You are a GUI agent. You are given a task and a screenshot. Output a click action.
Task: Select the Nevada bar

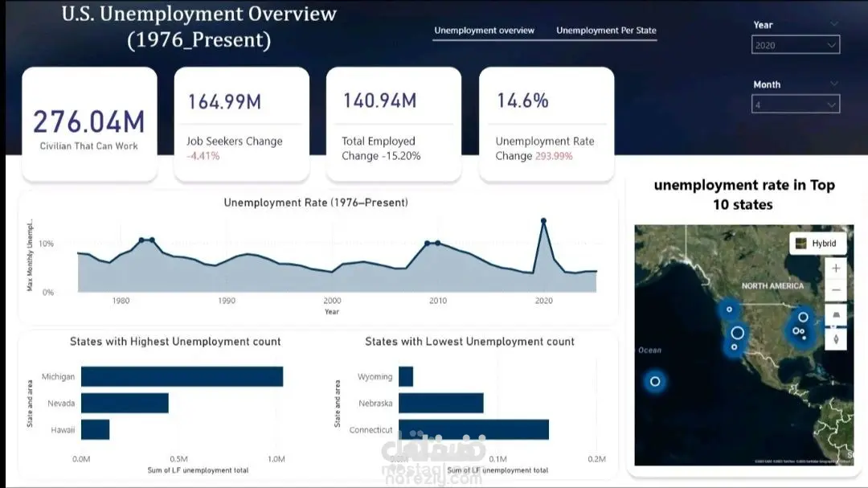125,404
